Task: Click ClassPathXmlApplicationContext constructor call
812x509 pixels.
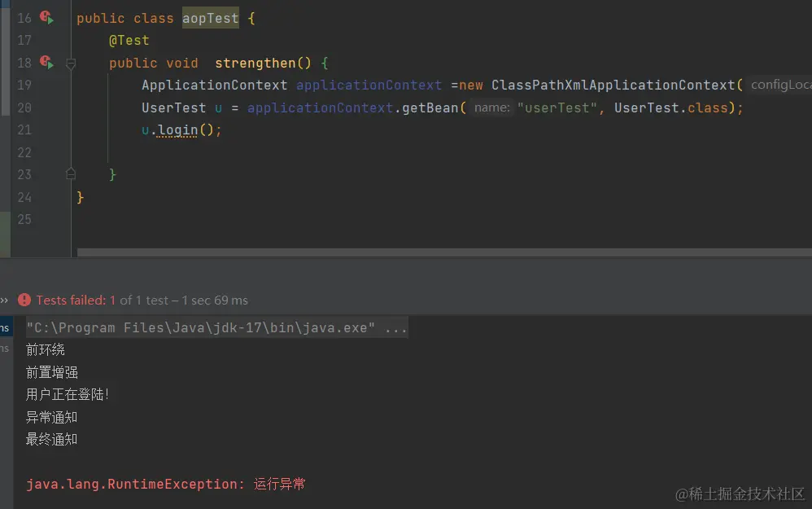Action: [613, 85]
